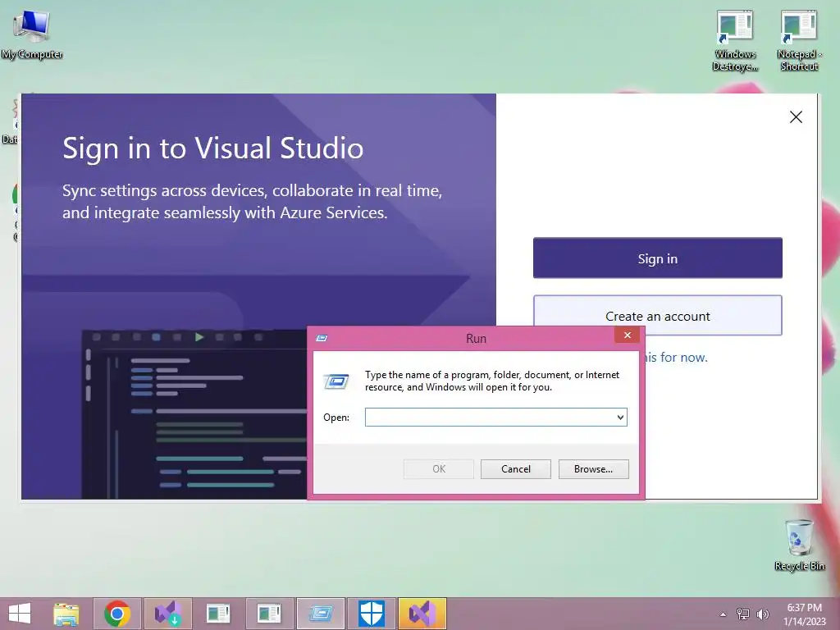
Task: Open the Windows Start button
Action: 20,614
